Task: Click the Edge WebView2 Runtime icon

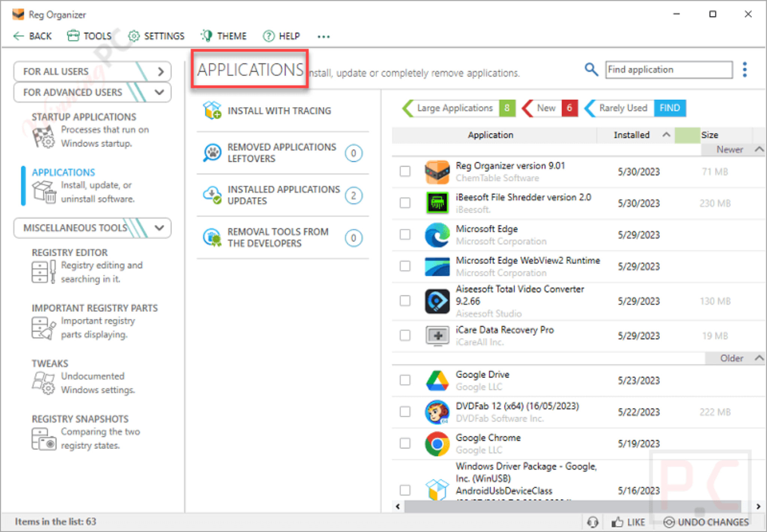Action: click(x=437, y=266)
